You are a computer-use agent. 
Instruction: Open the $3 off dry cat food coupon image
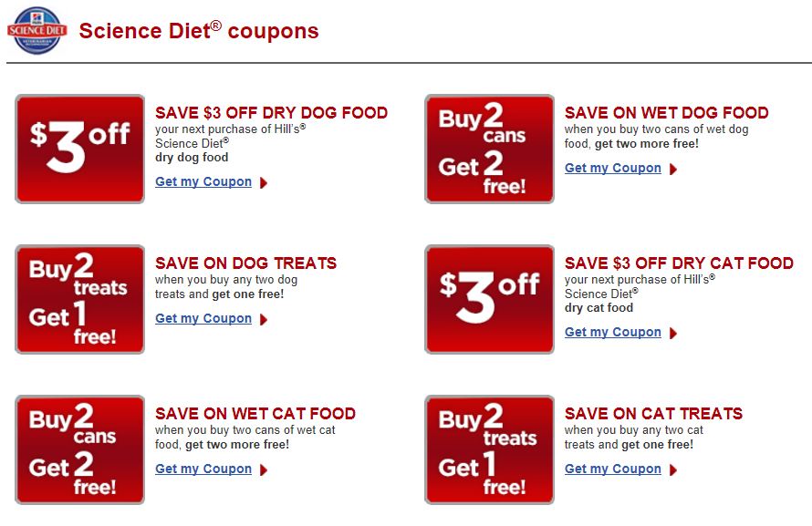click(x=489, y=299)
